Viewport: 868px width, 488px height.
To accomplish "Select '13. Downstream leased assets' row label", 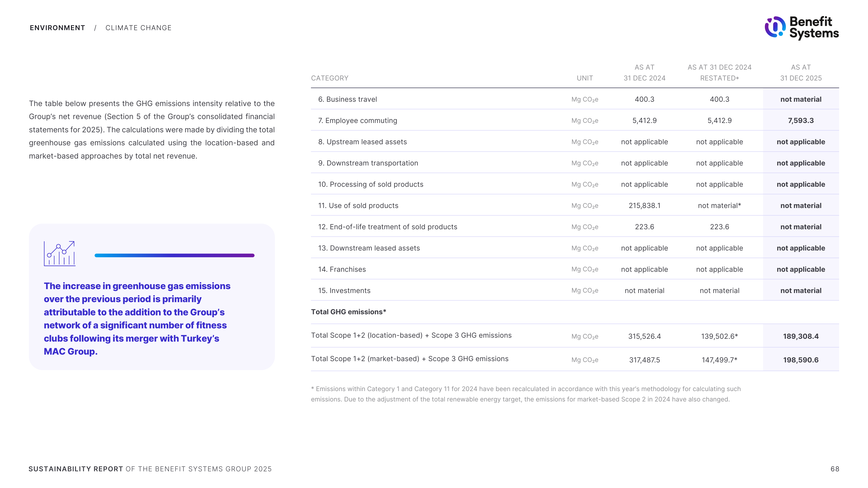I will point(369,248).
